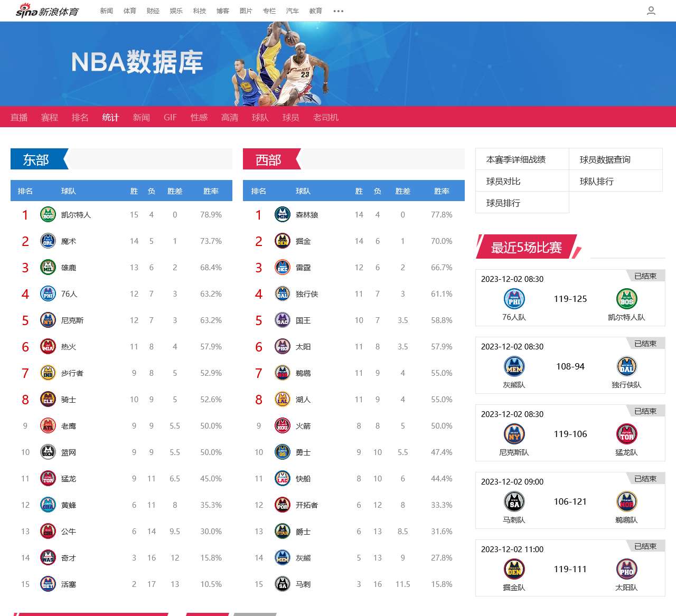Click the Celtics logo in East standings

(48, 215)
